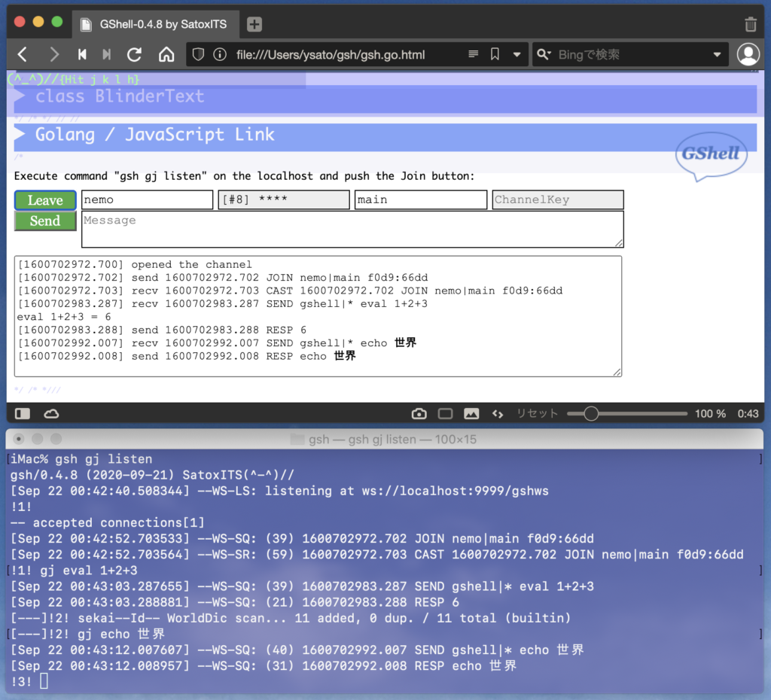
Task: Click the camera capture icon in status bar
Action: (419, 413)
